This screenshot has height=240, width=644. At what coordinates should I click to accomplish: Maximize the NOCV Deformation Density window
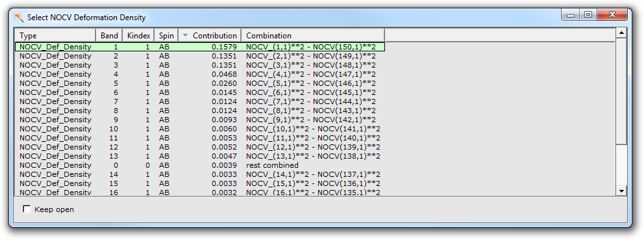point(588,15)
